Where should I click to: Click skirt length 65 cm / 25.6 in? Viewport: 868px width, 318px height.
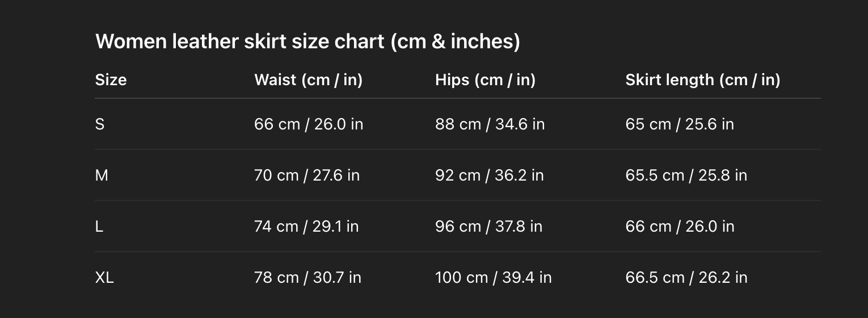[679, 124]
